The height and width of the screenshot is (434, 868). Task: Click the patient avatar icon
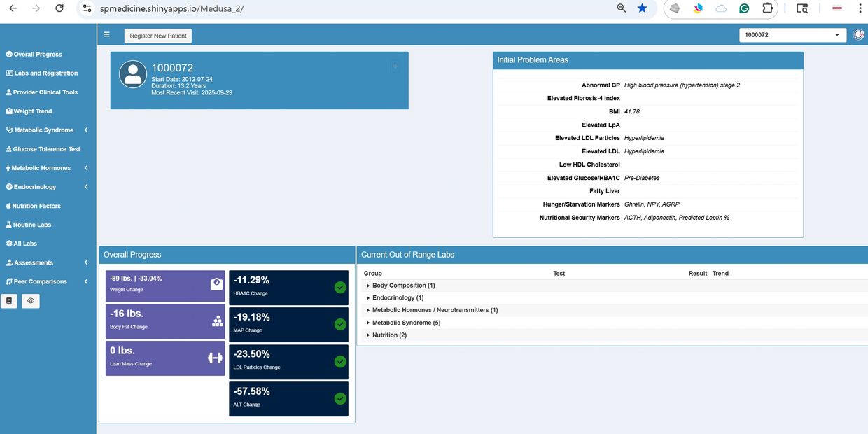pyautogui.click(x=133, y=74)
